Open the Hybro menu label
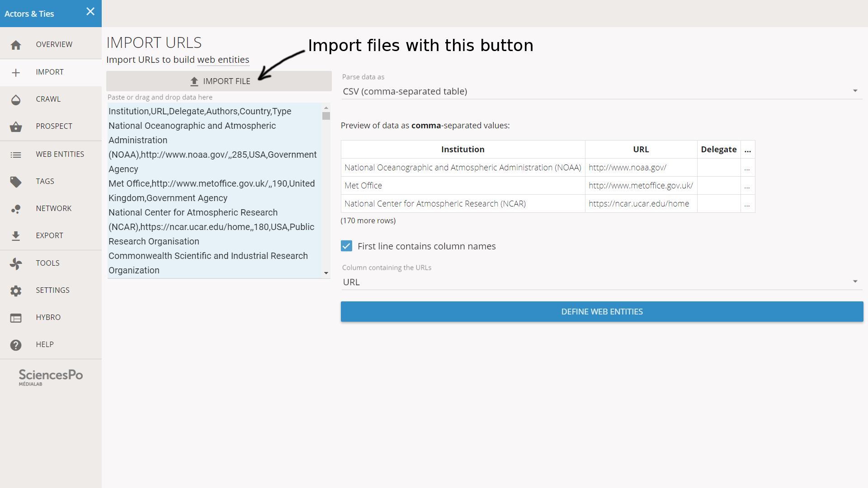Image resolution: width=868 pixels, height=488 pixels. click(48, 317)
